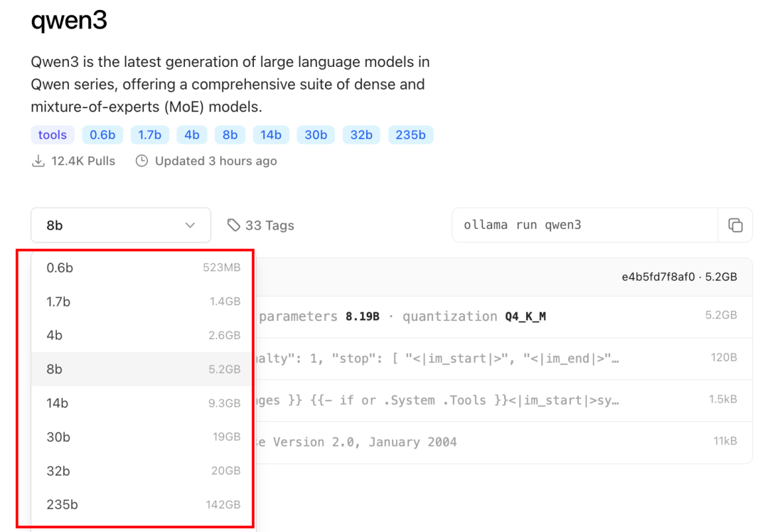This screenshot has height=532, width=768.
Task: Select 0.6b 523MB from dropdown list
Action: 141,267
